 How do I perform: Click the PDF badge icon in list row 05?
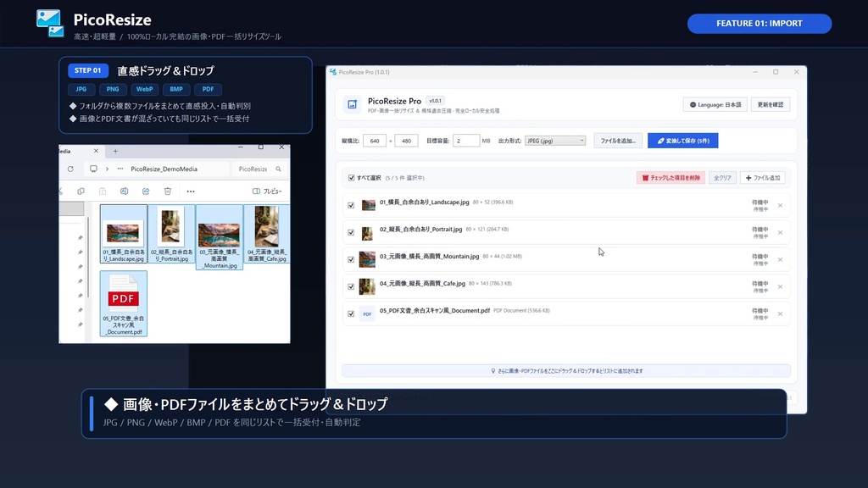tap(367, 313)
